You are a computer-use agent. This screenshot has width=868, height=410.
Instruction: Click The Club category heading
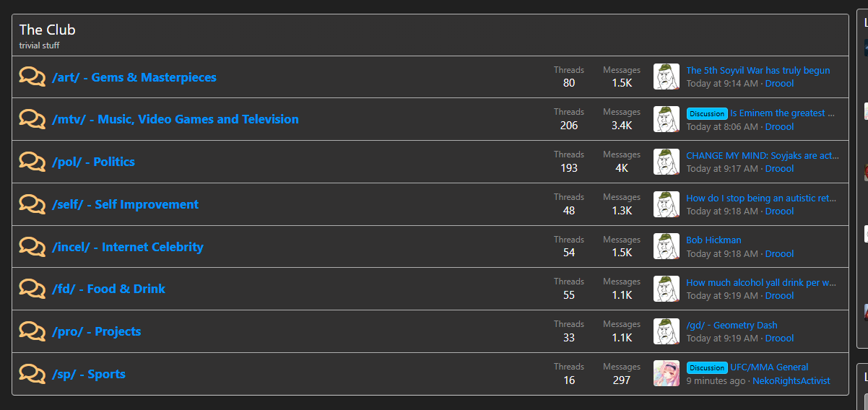47,30
